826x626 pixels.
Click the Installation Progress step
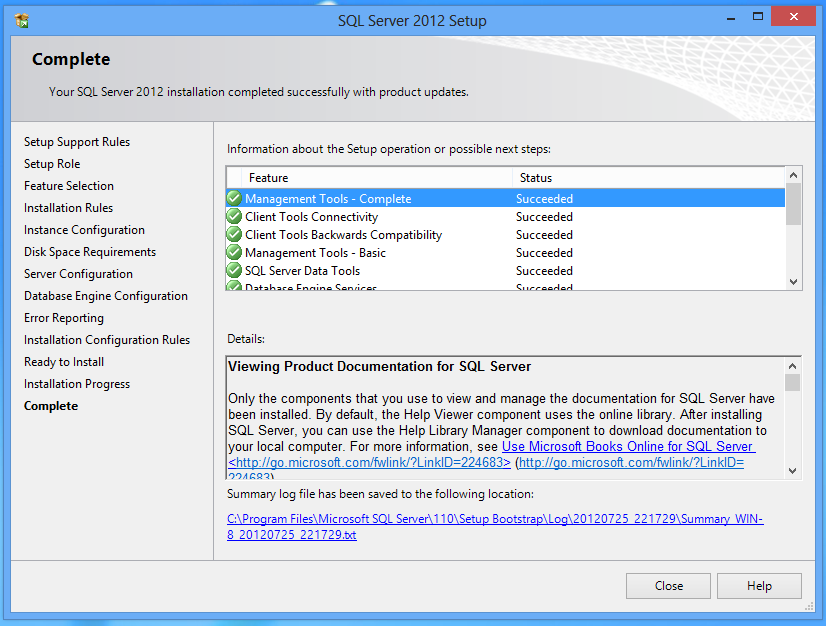[77, 384]
